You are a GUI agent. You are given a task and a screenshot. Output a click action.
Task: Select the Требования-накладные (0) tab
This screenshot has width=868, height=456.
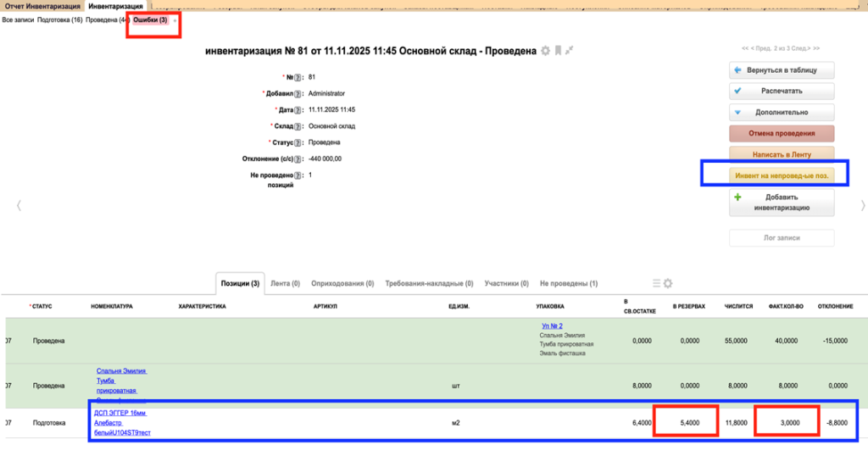pyautogui.click(x=430, y=283)
